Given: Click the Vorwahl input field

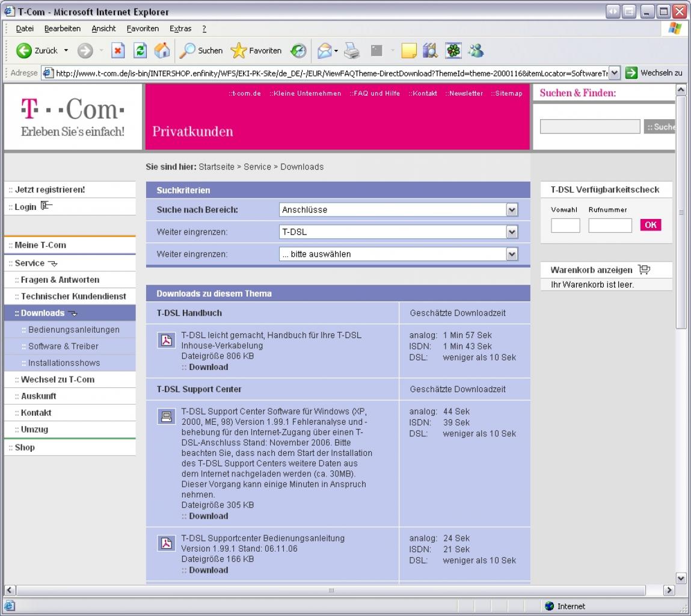Looking at the screenshot, I should (x=565, y=226).
